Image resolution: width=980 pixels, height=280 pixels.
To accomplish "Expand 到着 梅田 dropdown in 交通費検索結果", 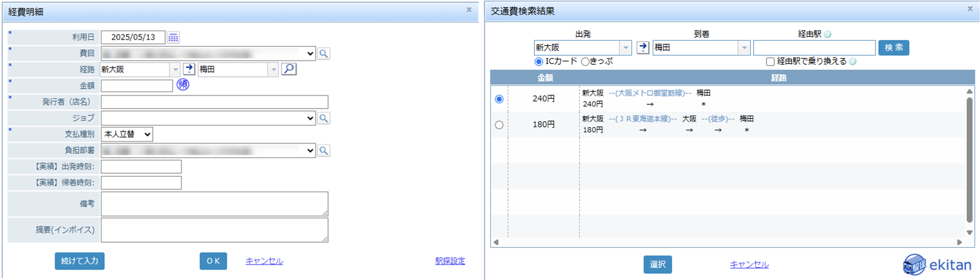I will pos(744,48).
